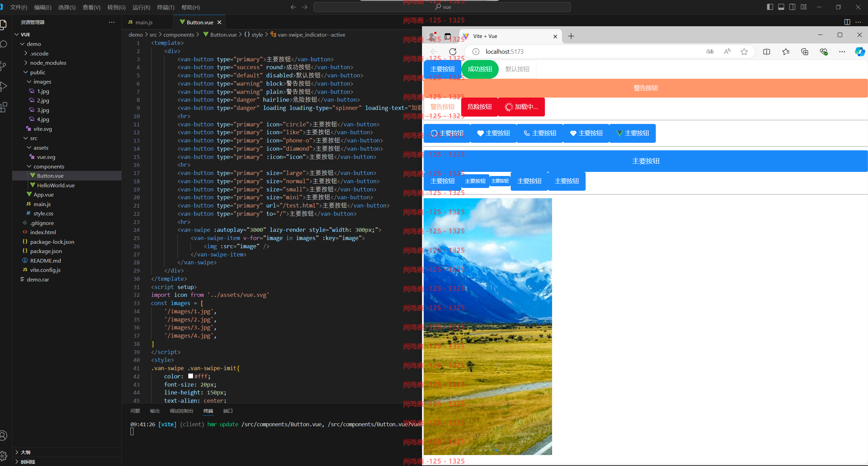The image size is (868, 466).
Task: Open browser split screen icon
Action: [x=767, y=52]
